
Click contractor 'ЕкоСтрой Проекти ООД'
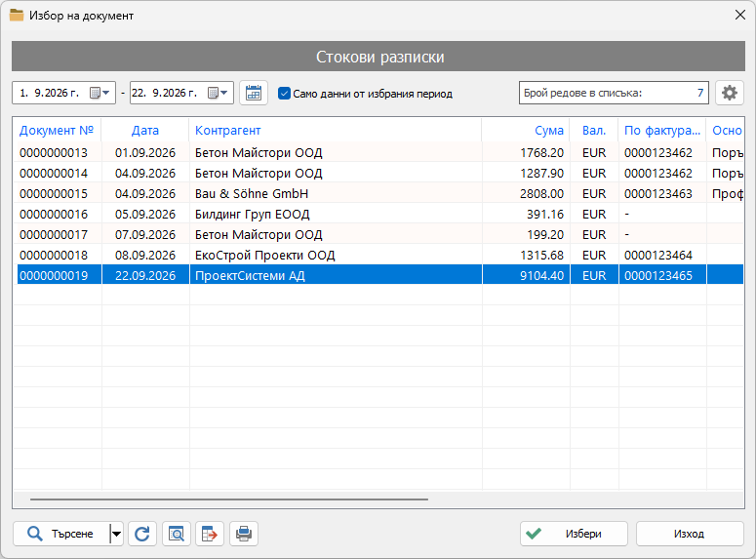264,256
